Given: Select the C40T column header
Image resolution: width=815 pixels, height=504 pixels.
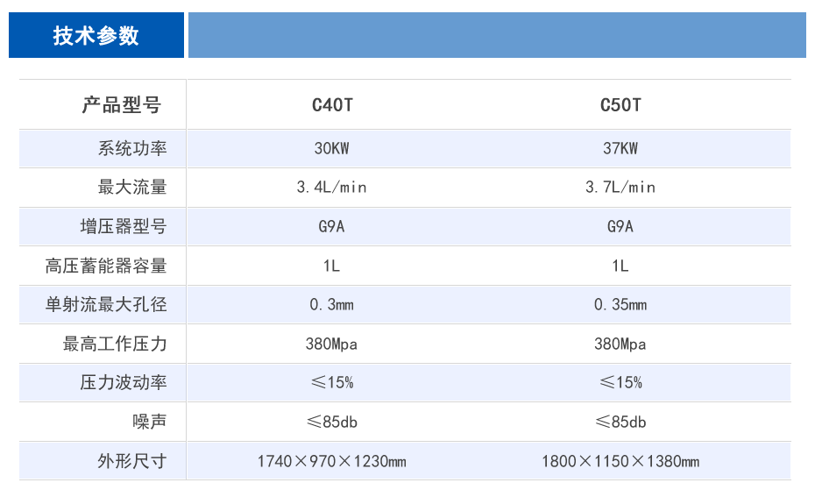Looking at the screenshot, I should [x=332, y=105].
